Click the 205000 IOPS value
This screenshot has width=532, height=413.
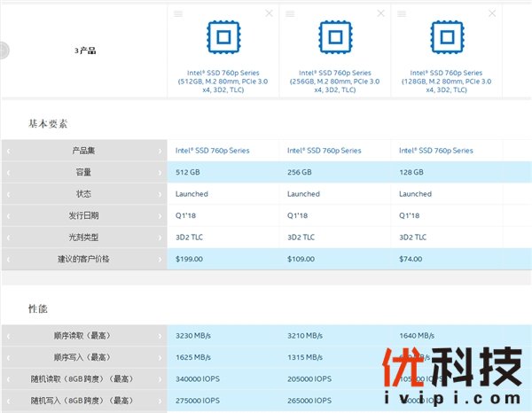[x=309, y=379]
